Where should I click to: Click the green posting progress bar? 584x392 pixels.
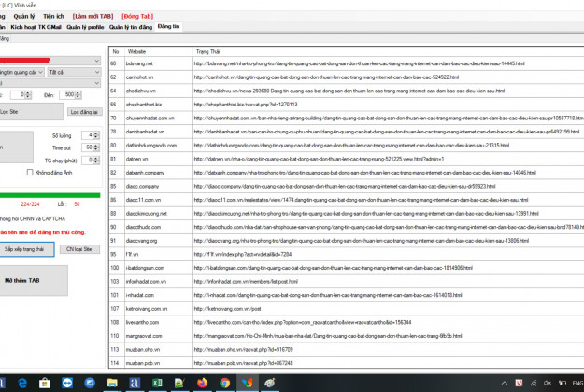tap(50, 195)
